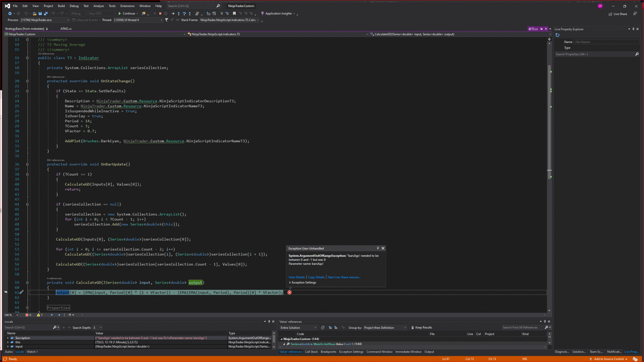This screenshot has width=644, height=362.
Task: Switch to the ATM2.cs tab
Action: [x=66, y=29]
